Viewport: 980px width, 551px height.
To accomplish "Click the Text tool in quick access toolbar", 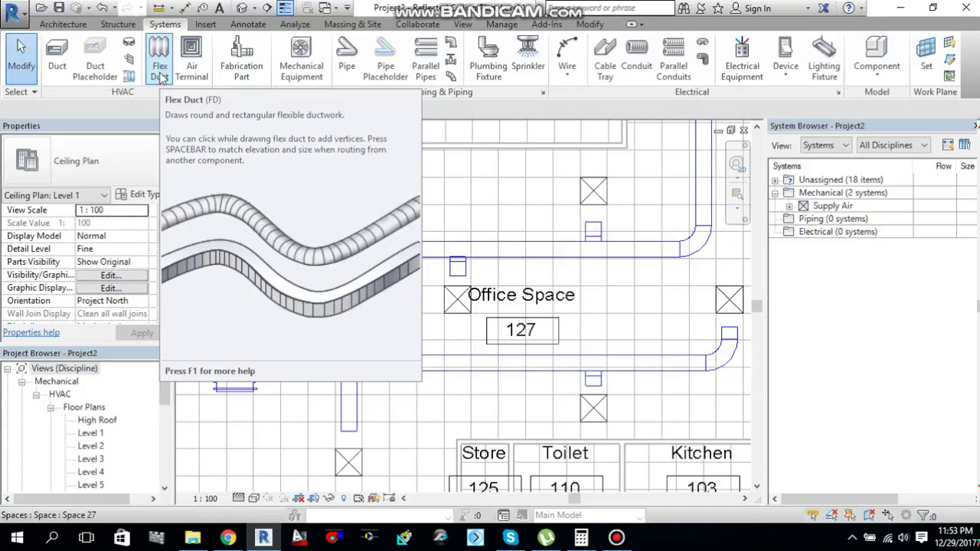I will pyautogui.click(x=220, y=8).
